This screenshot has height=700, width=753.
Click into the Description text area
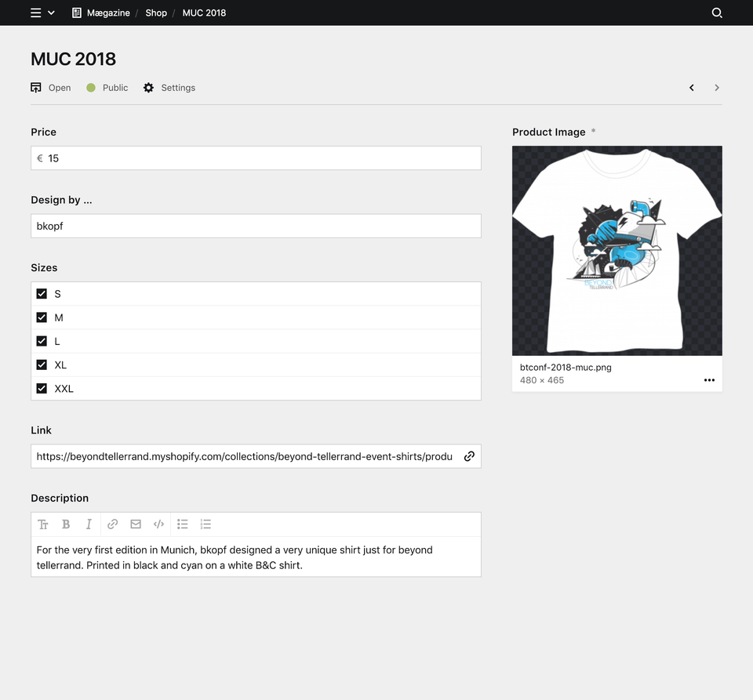(256, 557)
